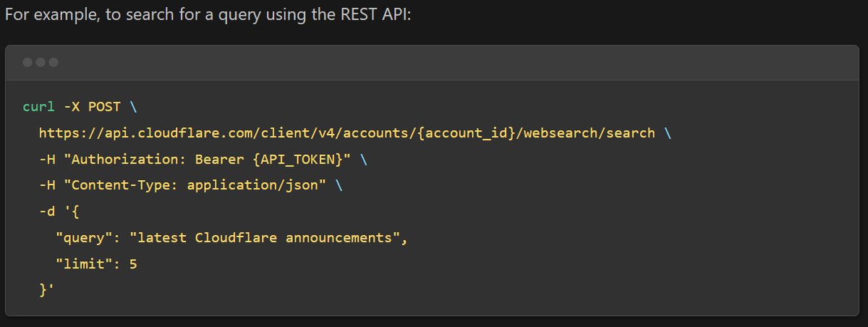Click the "curl -X POST \" line
Image resolution: width=868 pixels, height=327 pixels.
click(79, 107)
